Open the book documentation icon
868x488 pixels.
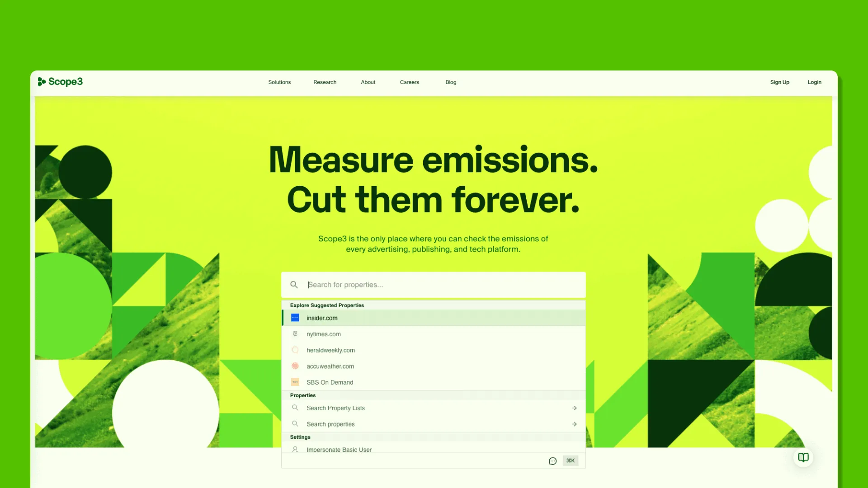[803, 457]
